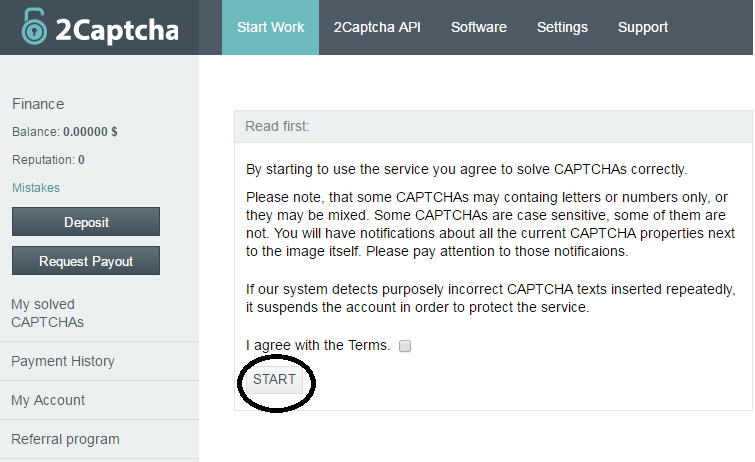
Task: Open the Referral program page
Action: pyautogui.click(x=65, y=439)
